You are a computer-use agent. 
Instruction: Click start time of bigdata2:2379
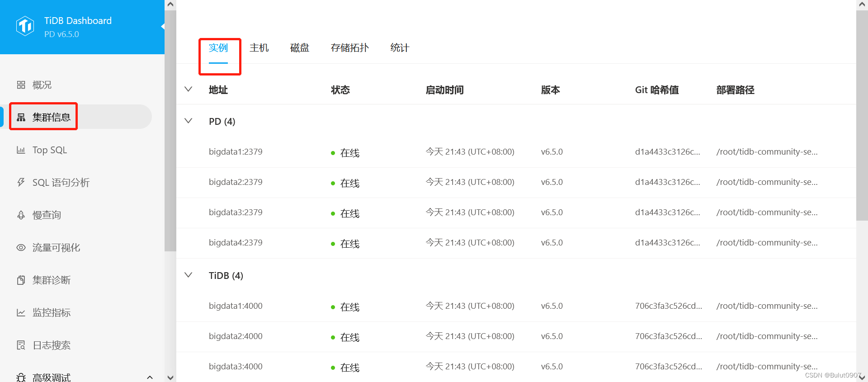click(470, 182)
